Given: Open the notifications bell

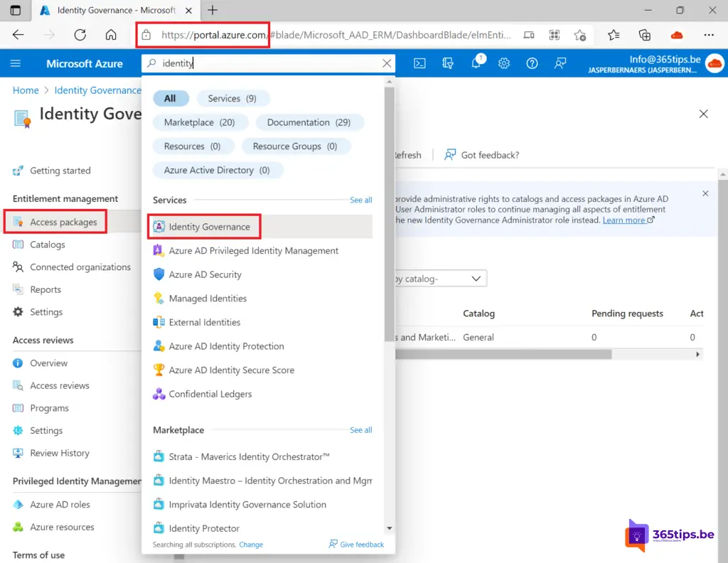Looking at the screenshot, I should 477,62.
